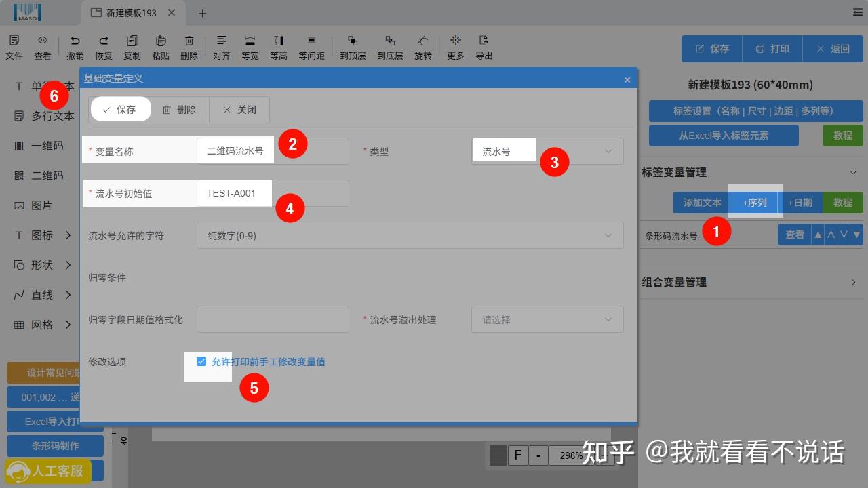This screenshot has width=868, height=488.
Task: Paste using the 粘贴 icon
Action: (161, 47)
